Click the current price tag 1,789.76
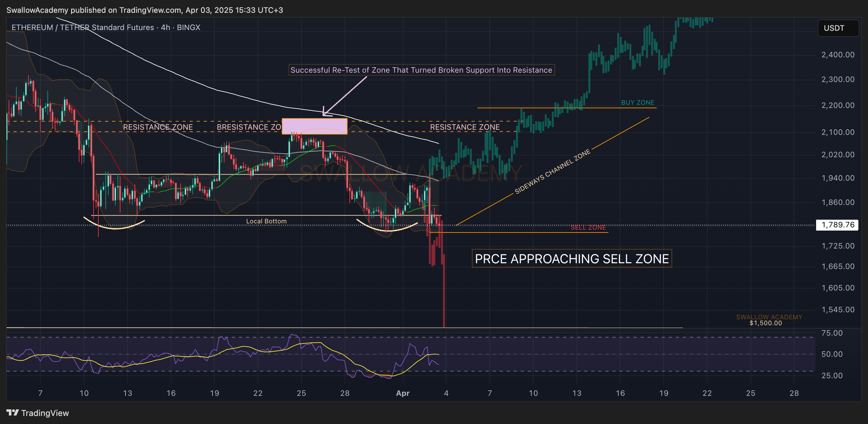Viewport: 868px width, 424px height. pyautogui.click(x=837, y=224)
